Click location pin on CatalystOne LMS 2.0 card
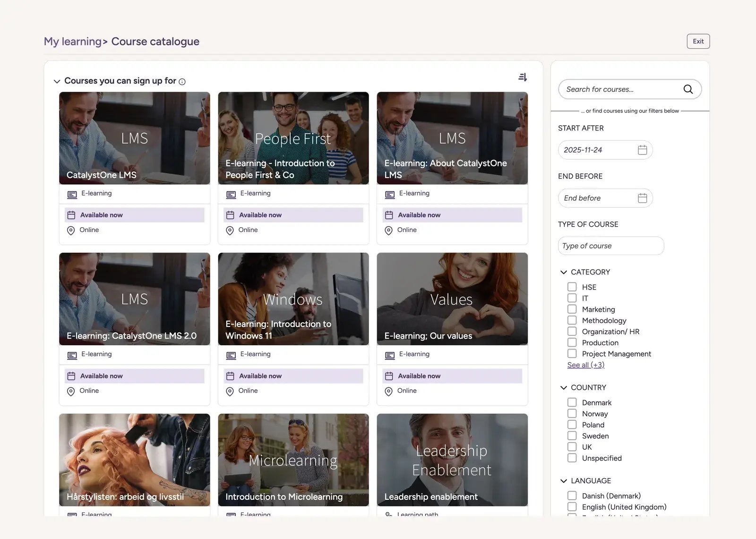This screenshot has width=756, height=539. tap(71, 392)
